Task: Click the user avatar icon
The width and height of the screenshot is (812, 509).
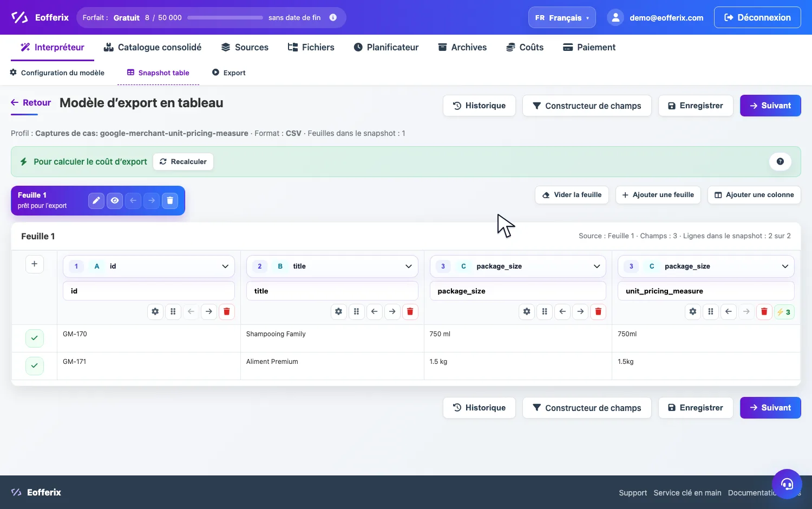Action: click(615, 17)
